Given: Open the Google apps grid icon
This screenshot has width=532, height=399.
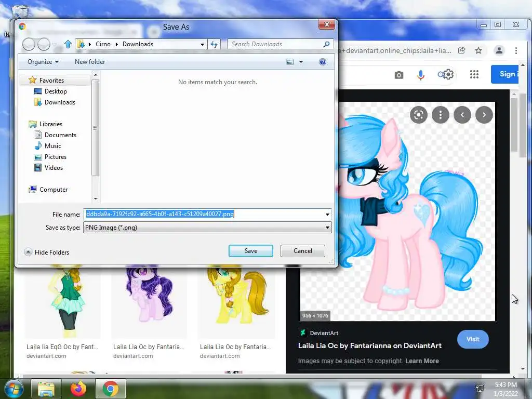Looking at the screenshot, I should click(x=474, y=74).
